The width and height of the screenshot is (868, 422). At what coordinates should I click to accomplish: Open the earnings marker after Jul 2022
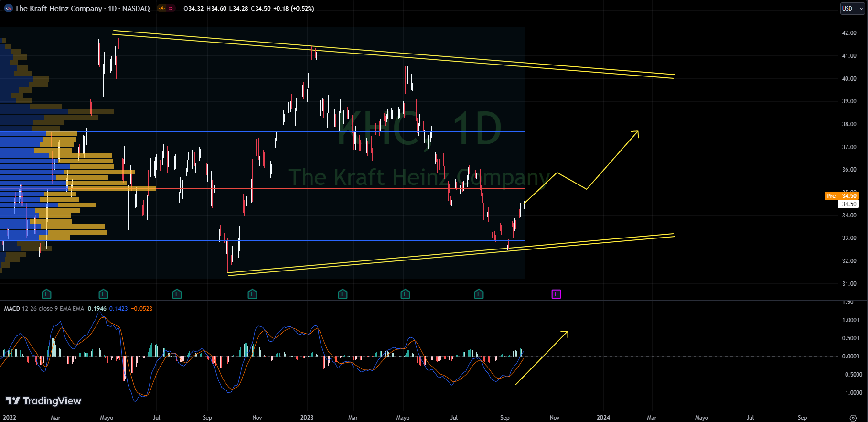tap(177, 294)
